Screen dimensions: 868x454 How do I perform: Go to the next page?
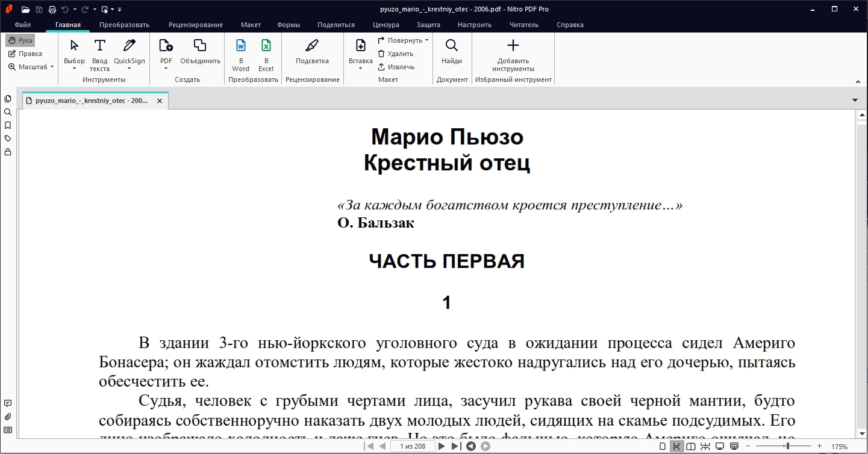pyautogui.click(x=442, y=446)
